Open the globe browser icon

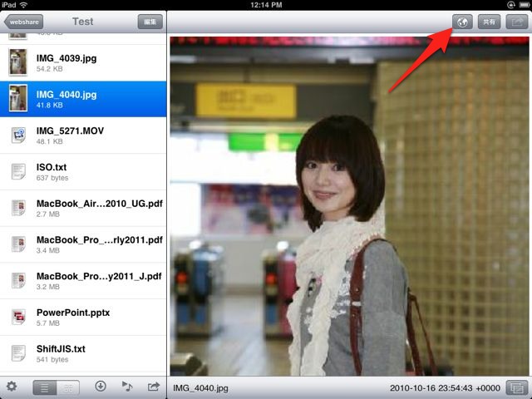click(462, 22)
